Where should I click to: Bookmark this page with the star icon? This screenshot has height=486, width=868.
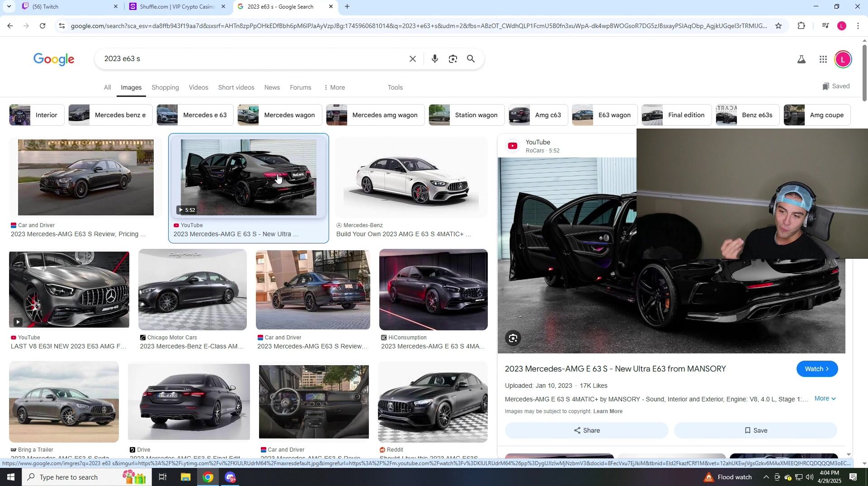(778, 26)
